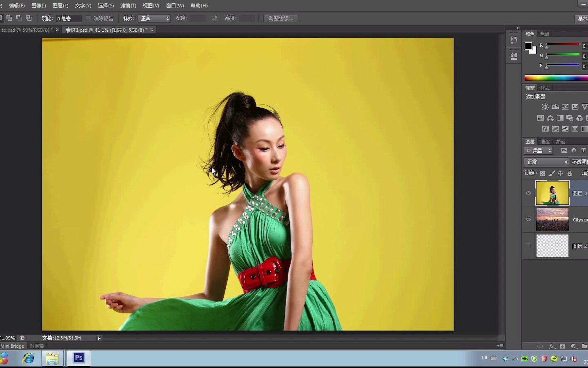Create a new adjustment layer from Layers panel
588x368 pixels.
pyautogui.click(x=574, y=346)
